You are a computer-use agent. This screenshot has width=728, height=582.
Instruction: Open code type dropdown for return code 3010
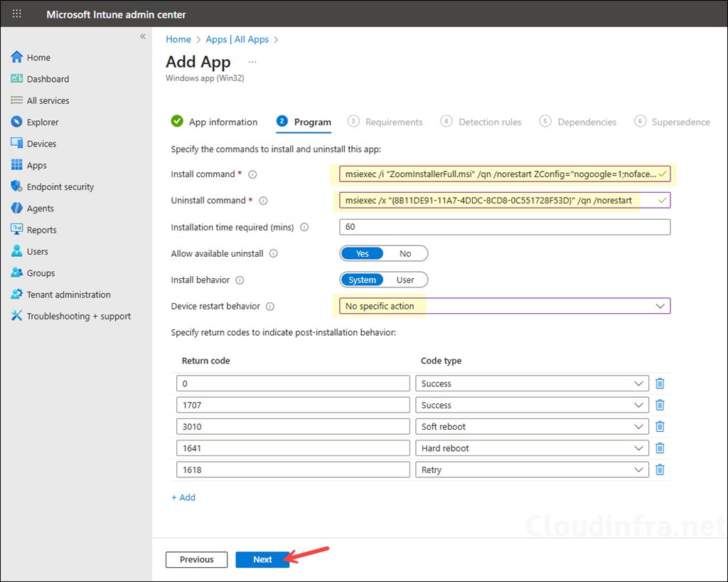(x=532, y=427)
